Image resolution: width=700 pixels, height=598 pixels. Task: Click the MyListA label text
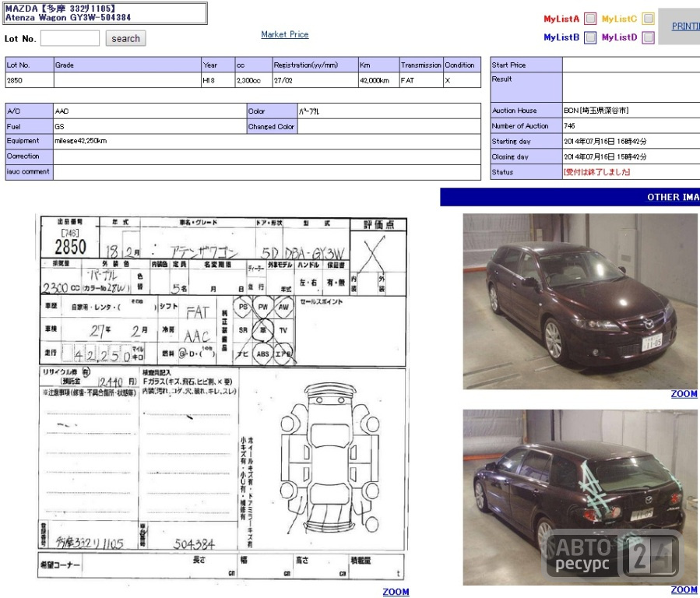[x=561, y=19]
